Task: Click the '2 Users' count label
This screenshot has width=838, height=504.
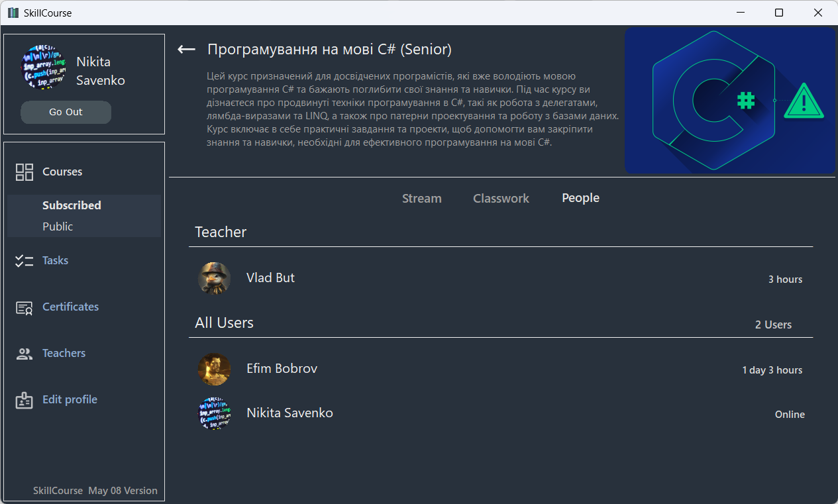Action: click(x=774, y=325)
